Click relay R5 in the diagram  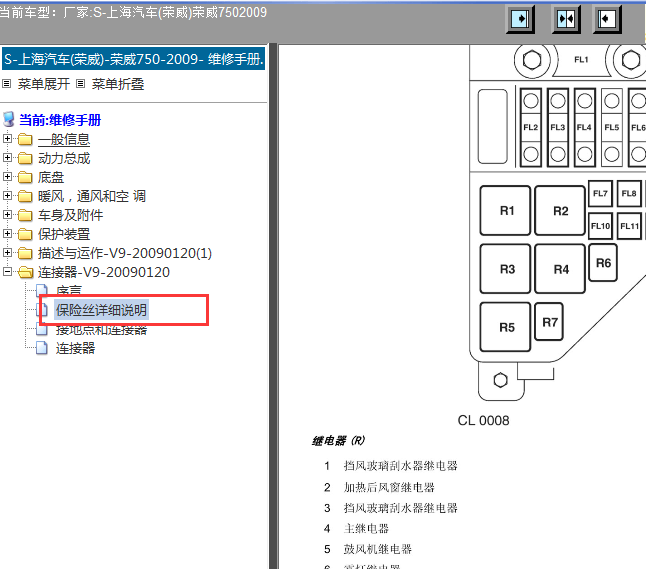point(505,327)
